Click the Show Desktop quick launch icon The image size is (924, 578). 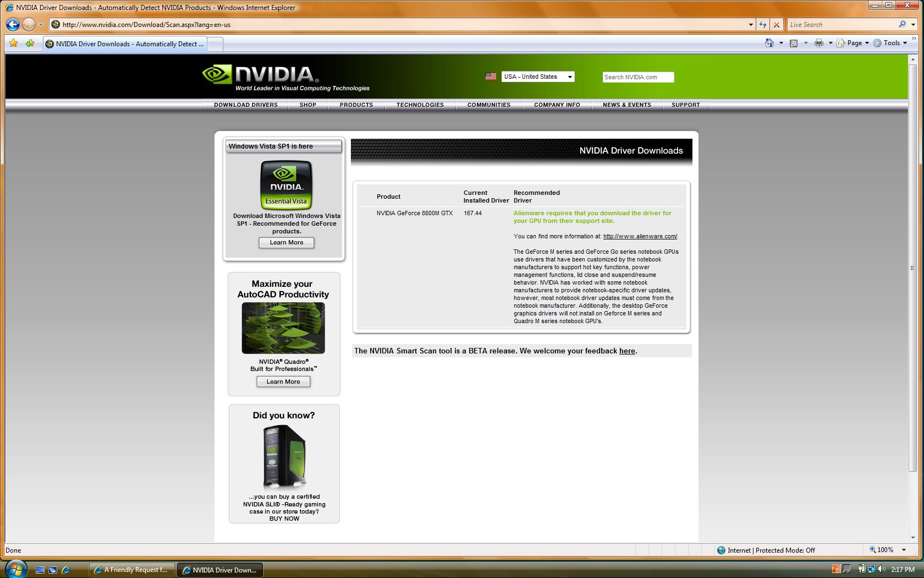[x=40, y=570]
